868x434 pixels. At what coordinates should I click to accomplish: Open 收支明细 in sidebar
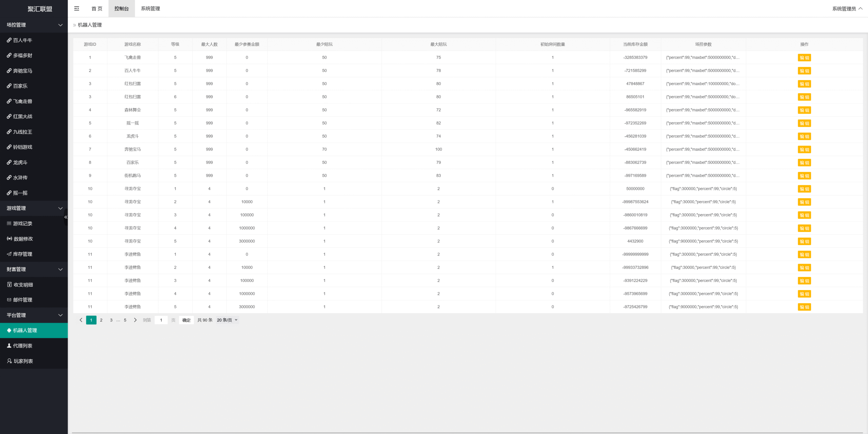(x=23, y=285)
